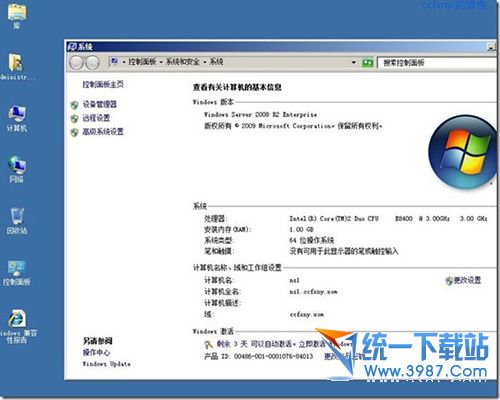The width and height of the screenshot is (500, 400).
Task: Open 设备管理器 Device Manager link
Action: click(x=100, y=104)
